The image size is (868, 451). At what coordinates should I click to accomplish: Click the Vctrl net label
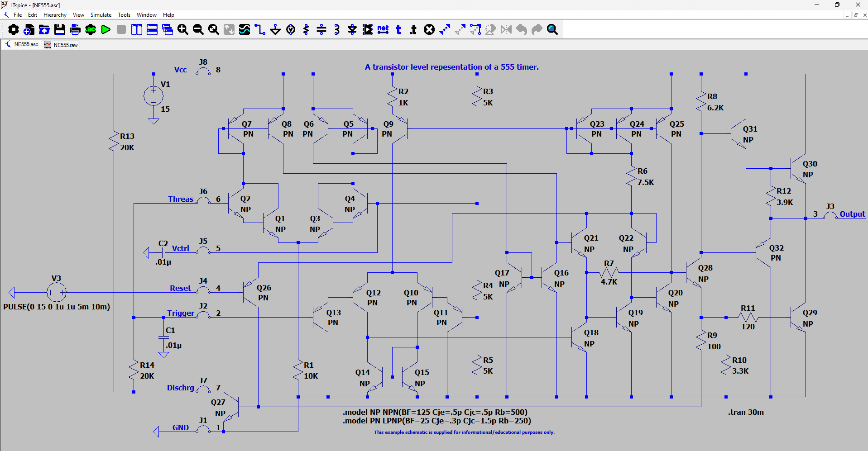[x=180, y=248]
